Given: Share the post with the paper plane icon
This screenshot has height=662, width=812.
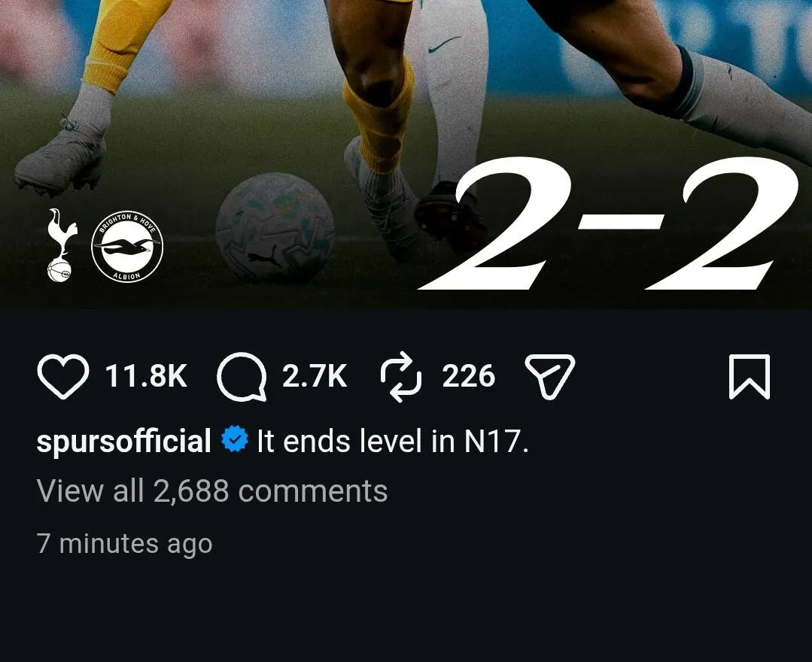Looking at the screenshot, I should point(549,376).
